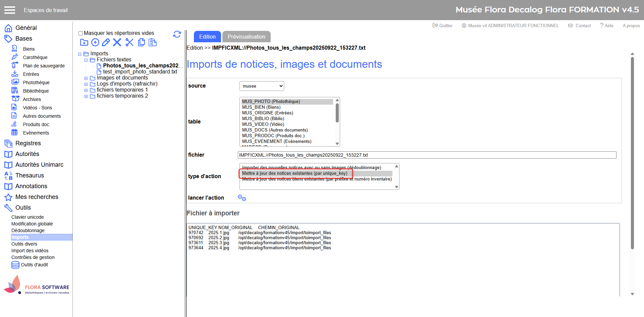Click the fichier path input field
Image resolution: width=644 pixels, height=317 pixels.
click(427, 155)
